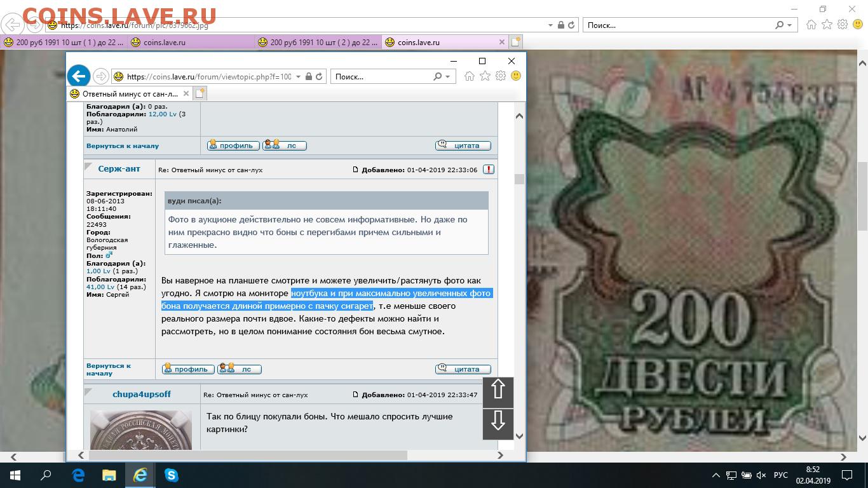
Task: Open '1,00 Lv' link in Серж-ант's info
Action: (98, 271)
